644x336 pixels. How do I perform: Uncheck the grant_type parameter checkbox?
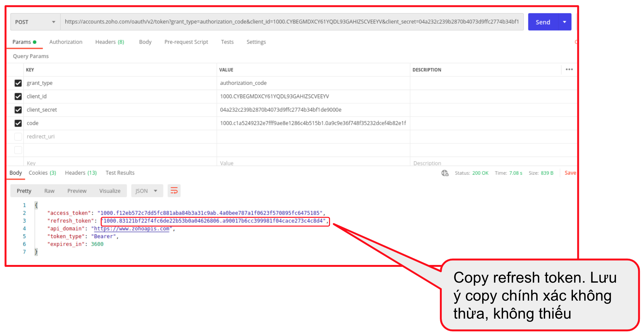18,83
